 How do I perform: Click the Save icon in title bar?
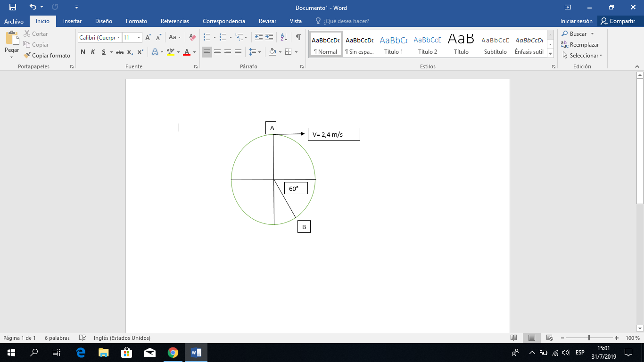[x=13, y=8]
